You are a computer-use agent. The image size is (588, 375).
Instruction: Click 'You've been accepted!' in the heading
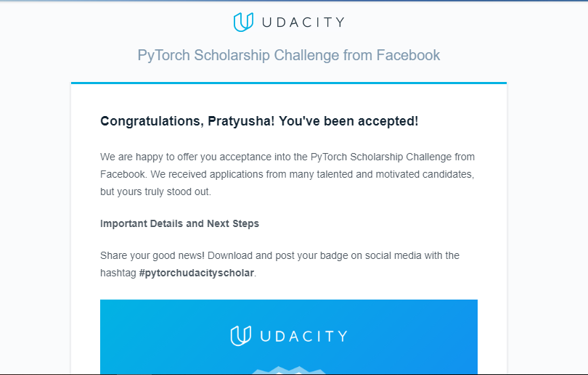pos(348,121)
